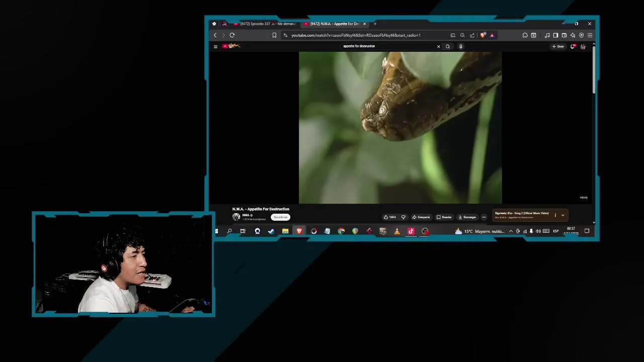
Task: Open YouTube notifications bell
Action: click(x=573, y=46)
